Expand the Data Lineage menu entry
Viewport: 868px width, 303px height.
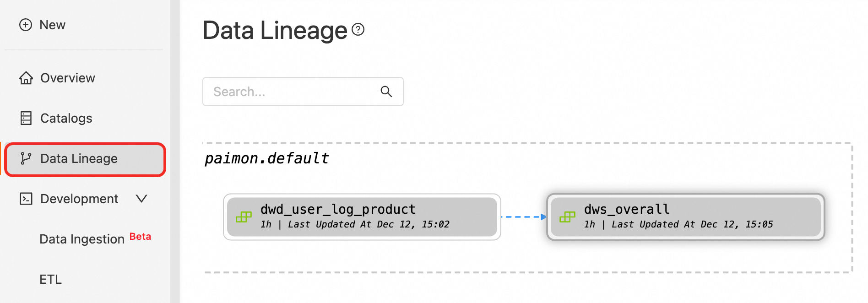coord(78,158)
